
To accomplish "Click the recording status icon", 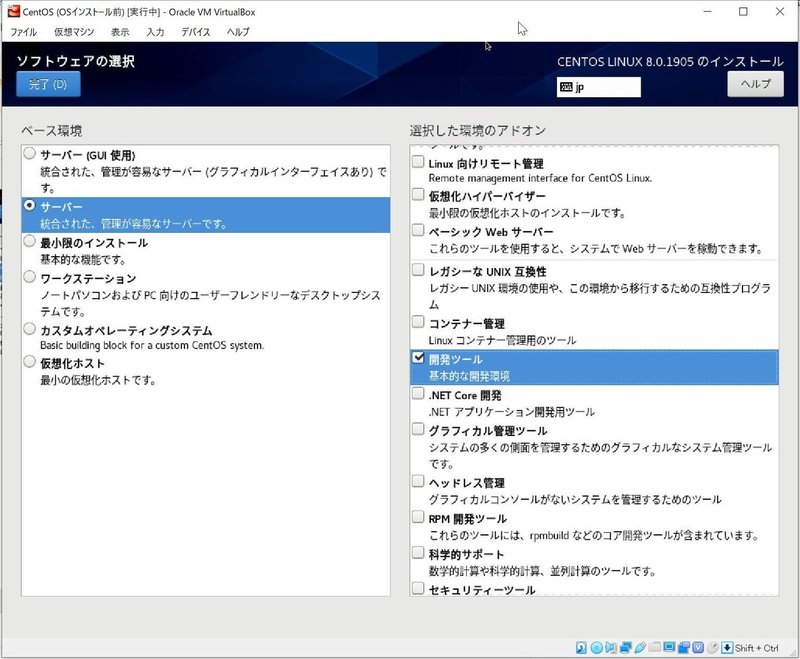I will pyautogui.click(x=684, y=648).
